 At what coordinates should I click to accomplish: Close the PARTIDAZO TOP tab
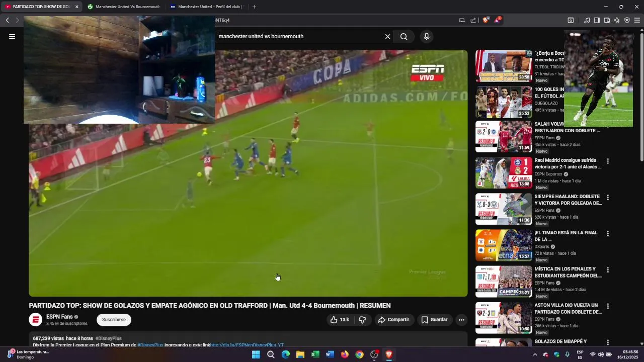click(x=77, y=7)
